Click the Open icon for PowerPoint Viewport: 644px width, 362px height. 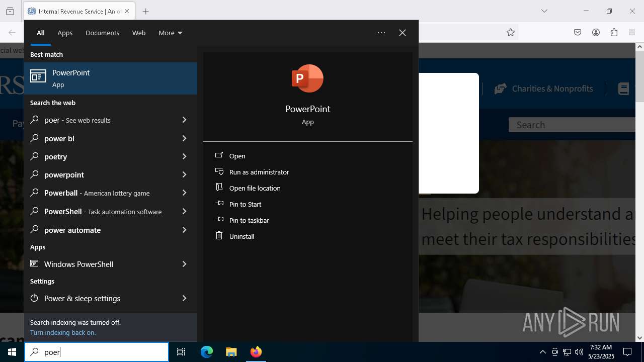pyautogui.click(x=219, y=155)
